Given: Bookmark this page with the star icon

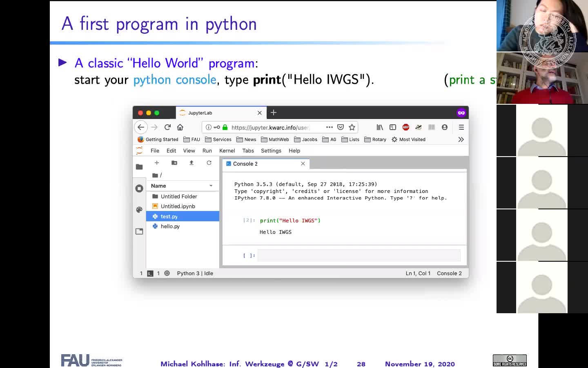Looking at the screenshot, I should tap(352, 127).
